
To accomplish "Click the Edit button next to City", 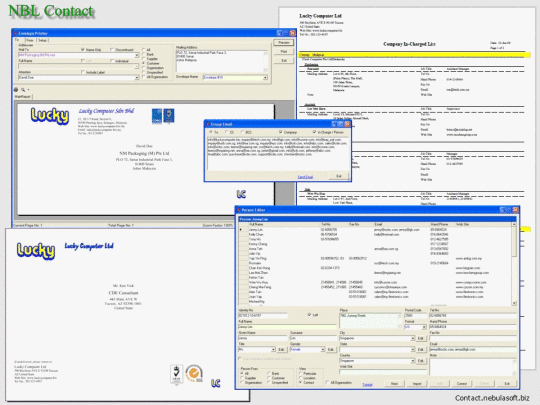I will click(x=421, y=339).
